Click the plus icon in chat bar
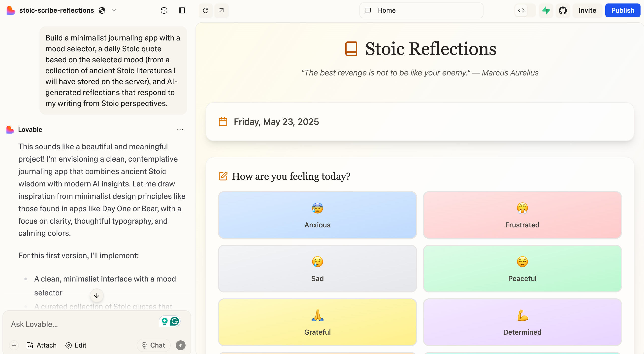This screenshot has width=644, height=354. pos(14,345)
